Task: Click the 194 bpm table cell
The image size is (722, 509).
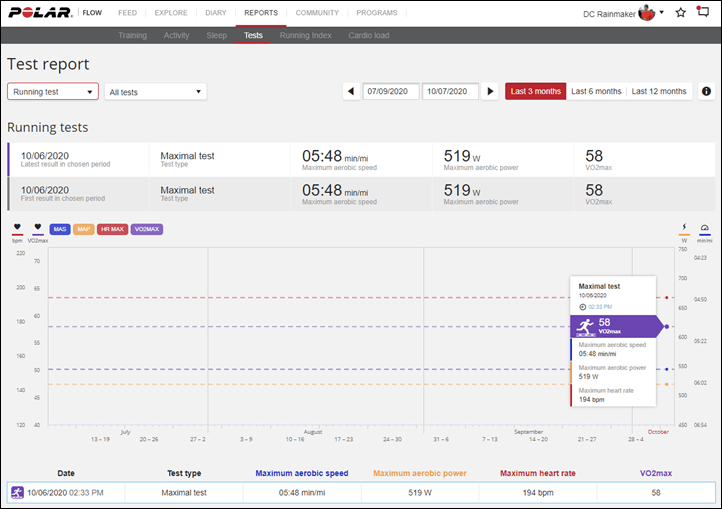Action: 538,492
